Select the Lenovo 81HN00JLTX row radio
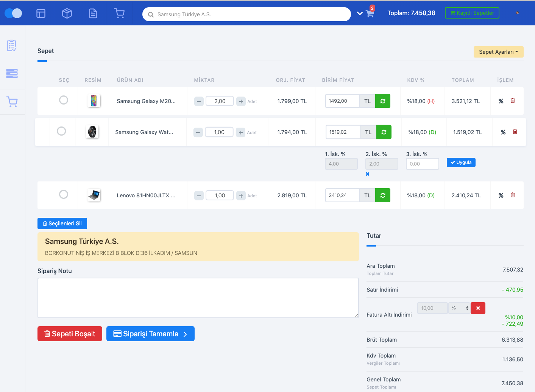The image size is (535, 392). tap(64, 194)
